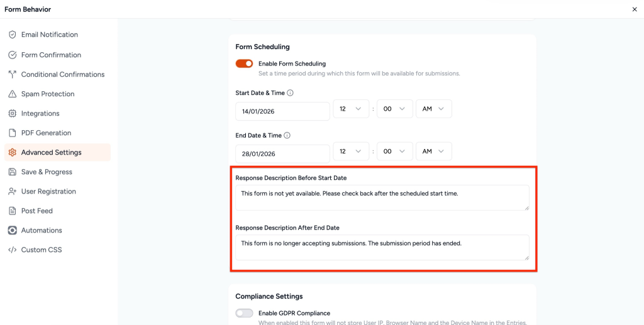Image resolution: width=644 pixels, height=325 pixels.
Task: Show info tooltip for Start Date & Time
Action: pyautogui.click(x=290, y=93)
